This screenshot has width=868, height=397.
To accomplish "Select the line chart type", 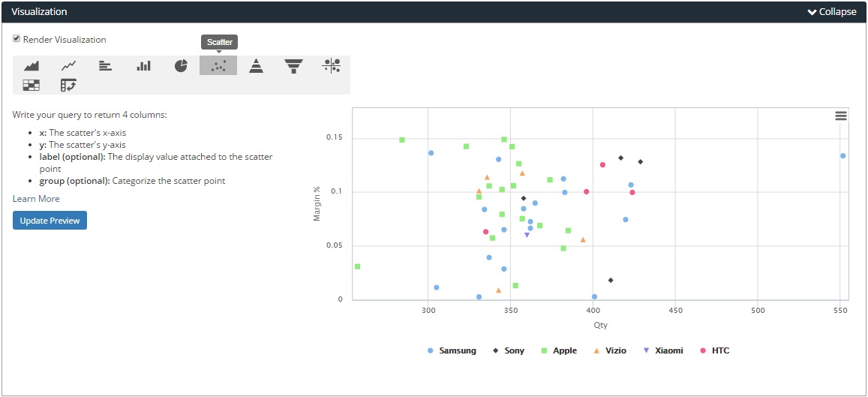I will pos(68,66).
